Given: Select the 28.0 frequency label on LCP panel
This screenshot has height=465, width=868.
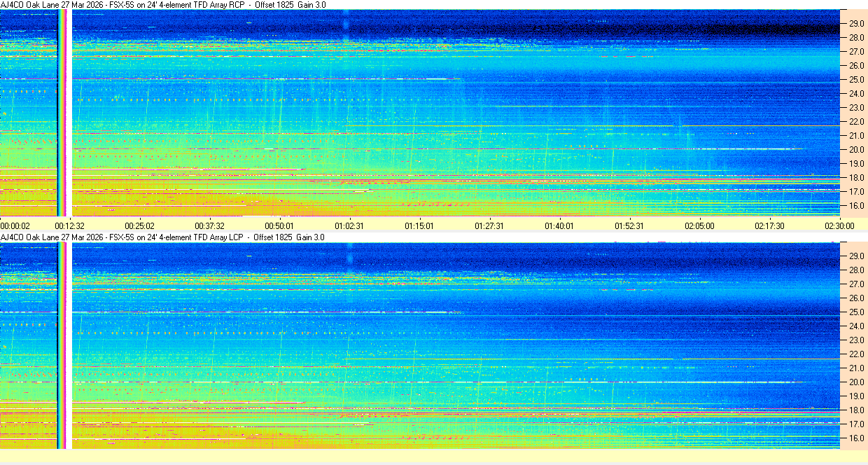Looking at the screenshot, I should coord(857,270).
